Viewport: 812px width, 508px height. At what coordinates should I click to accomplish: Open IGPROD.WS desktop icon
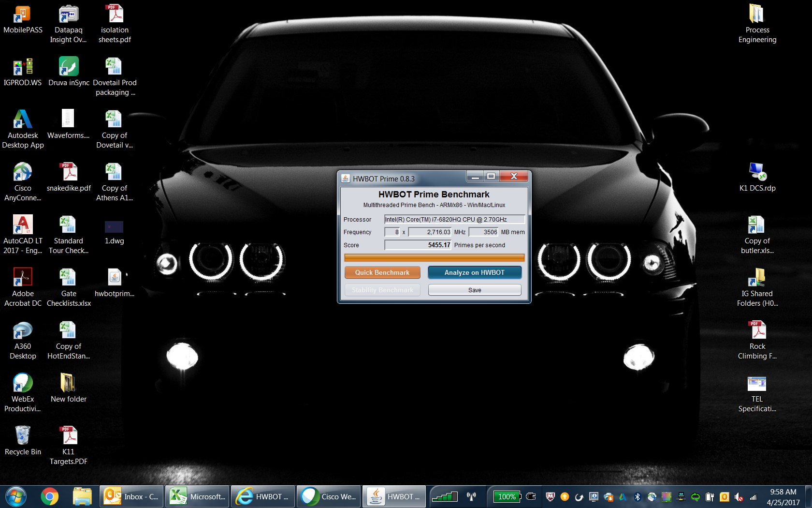(x=23, y=73)
